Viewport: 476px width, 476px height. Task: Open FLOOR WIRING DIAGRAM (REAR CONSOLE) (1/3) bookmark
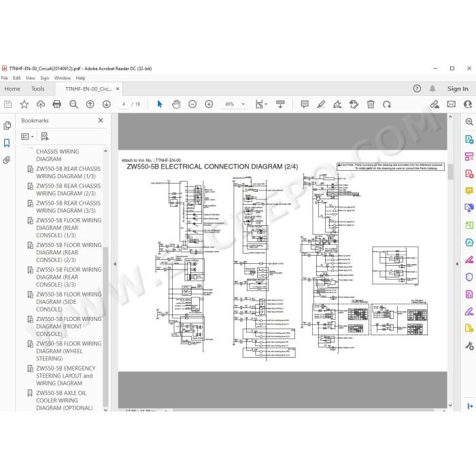click(69, 228)
